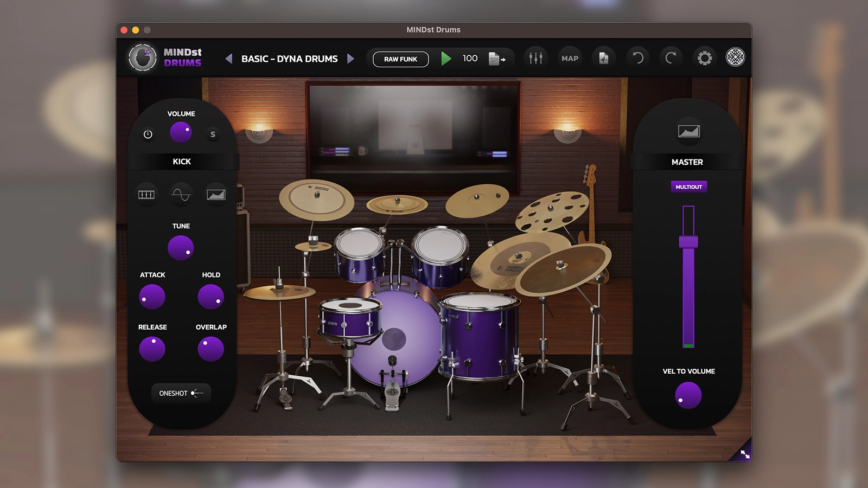Open the RAW FUNK groove selector
Image resolution: width=868 pixels, height=488 pixels.
pyautogui.click(x=401, y=59)
